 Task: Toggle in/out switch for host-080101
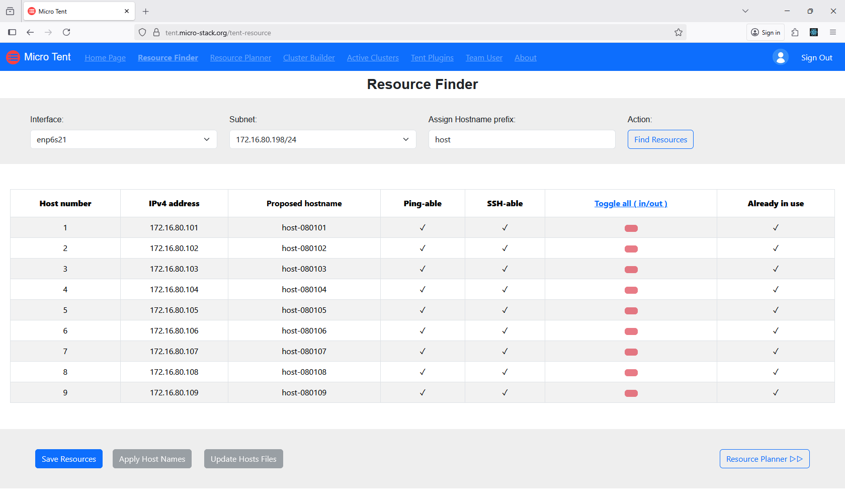(x=631, y=228)
